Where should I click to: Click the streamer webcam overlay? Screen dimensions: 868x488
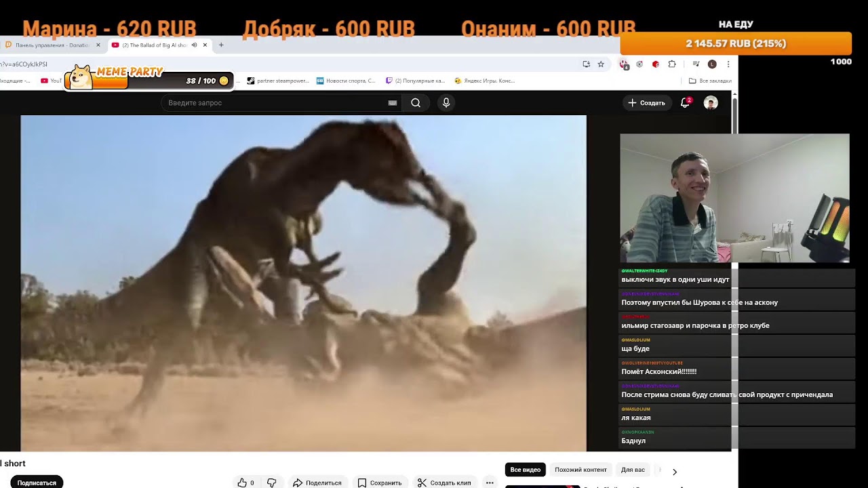click(734, 198)
